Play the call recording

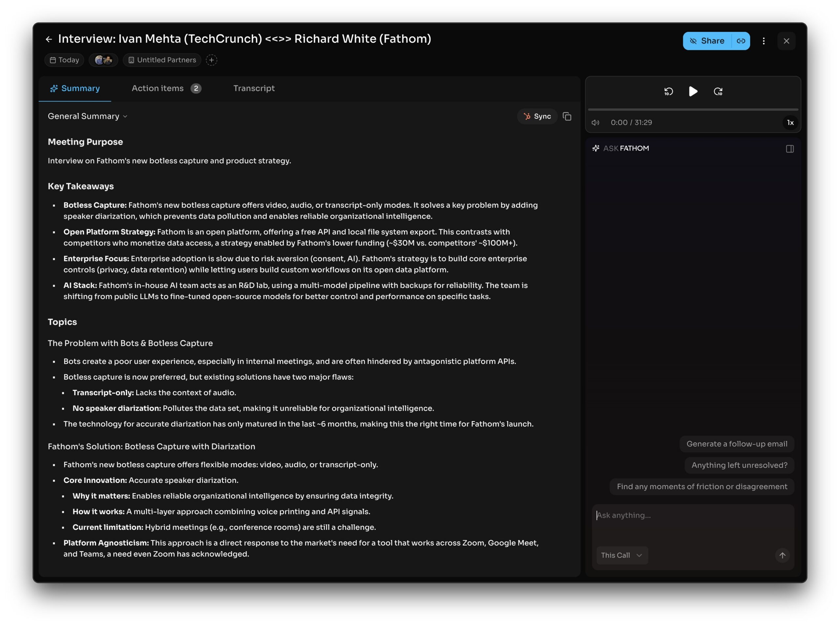pyautogui.click(x=693, y=91)
